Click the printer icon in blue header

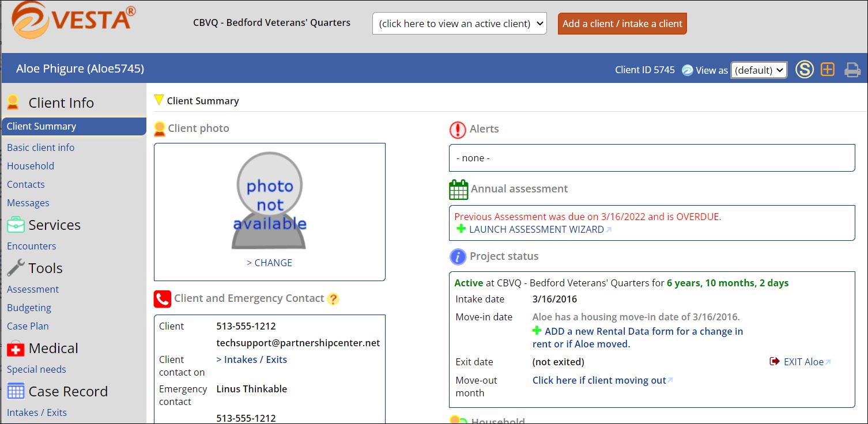852,70
